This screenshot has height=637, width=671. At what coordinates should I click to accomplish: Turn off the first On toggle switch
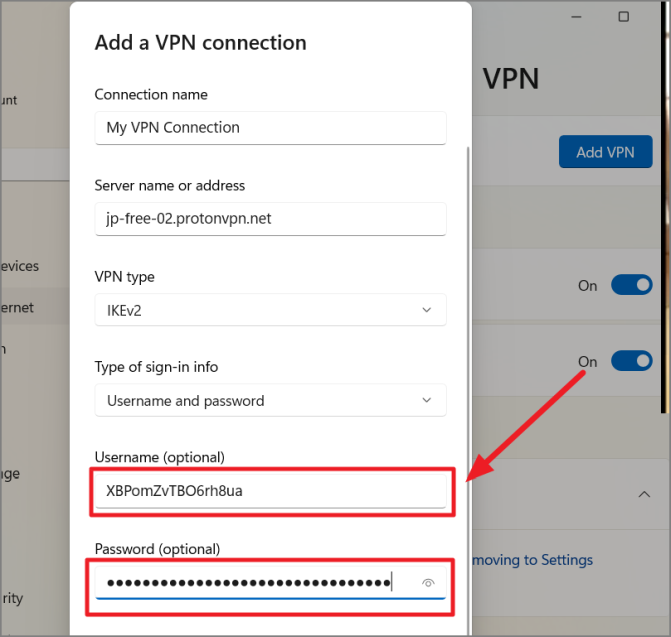tap(632, 285)
